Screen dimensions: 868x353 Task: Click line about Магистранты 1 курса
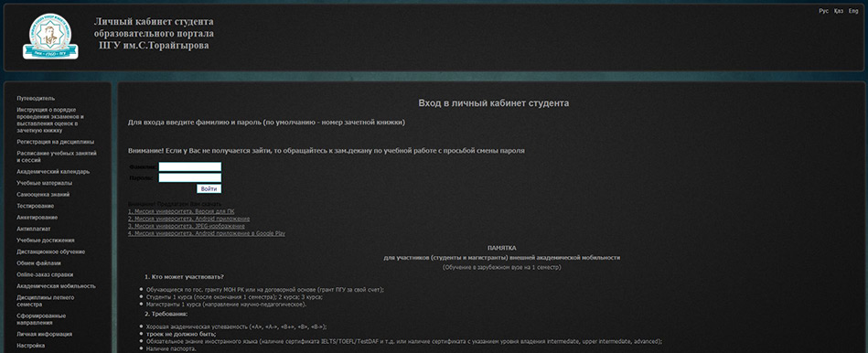(227, 305)
